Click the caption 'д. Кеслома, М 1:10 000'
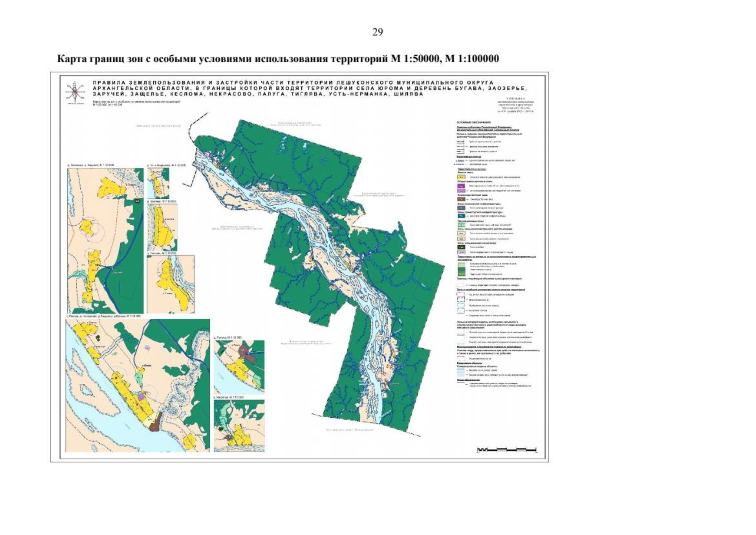 click(229, 397)
